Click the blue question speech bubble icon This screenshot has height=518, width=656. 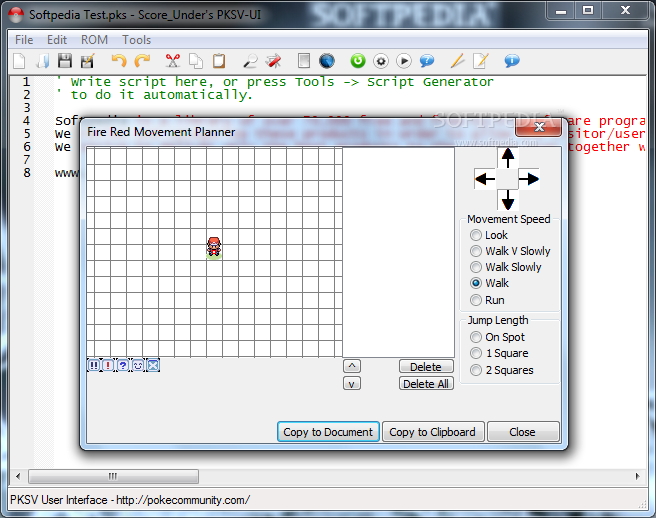[x=427, y=61]
